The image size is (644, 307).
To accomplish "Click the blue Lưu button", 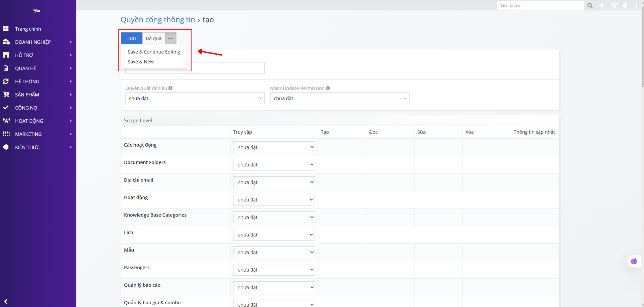I will 132,38.
